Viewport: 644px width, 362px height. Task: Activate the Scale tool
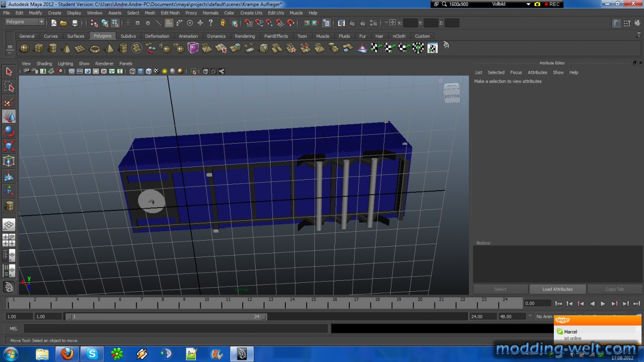click(x=9, y=146)
